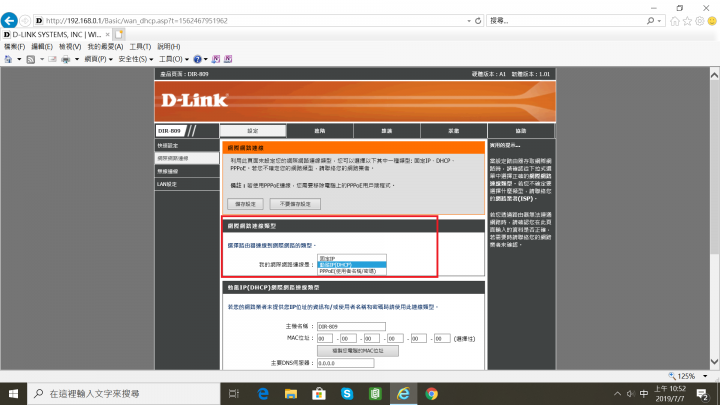Open the 編輯(E) edit menu

tap(42, 47)
